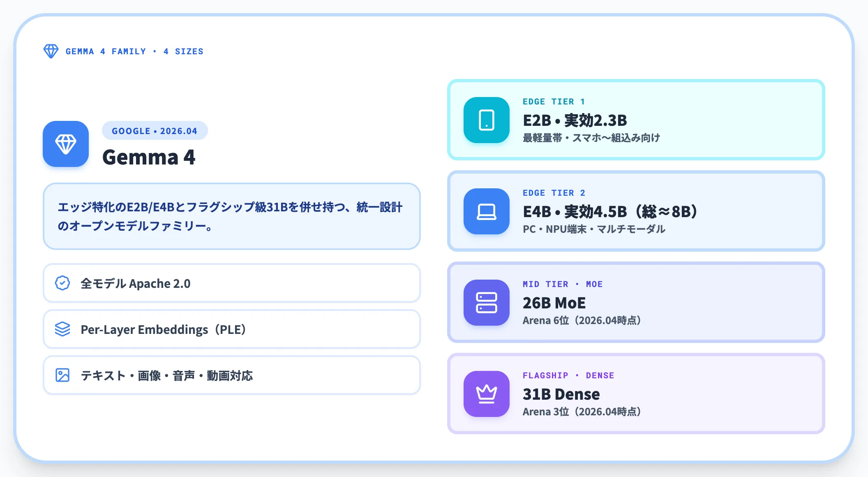Click the GOOGLE • 2026.04 badge
The height and width of the screenshot is (477, 868).
tap(155, 131)
